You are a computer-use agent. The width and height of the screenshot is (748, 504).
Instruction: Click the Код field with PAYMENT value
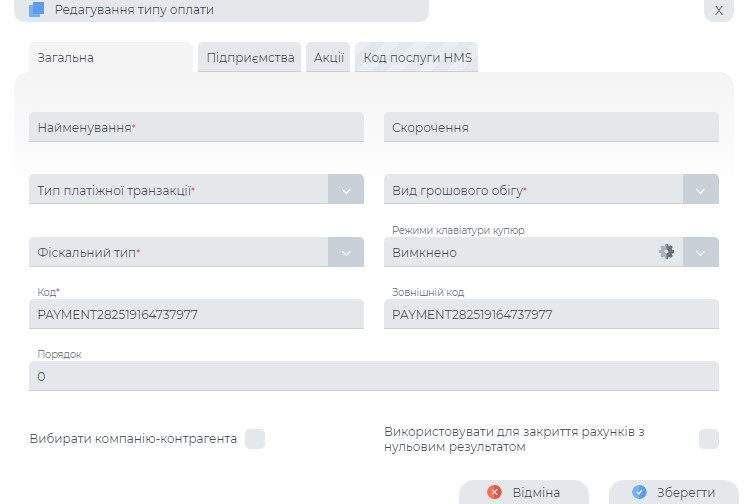click(x=197, y=315)
